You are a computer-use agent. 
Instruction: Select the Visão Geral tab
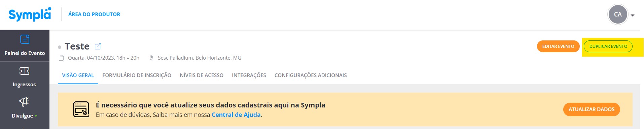point(78,75)
